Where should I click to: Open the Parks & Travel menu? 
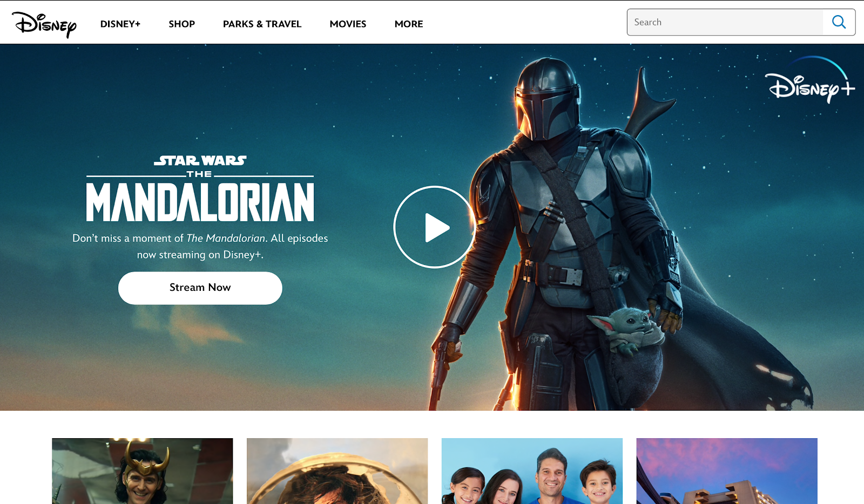coord(262,24)
